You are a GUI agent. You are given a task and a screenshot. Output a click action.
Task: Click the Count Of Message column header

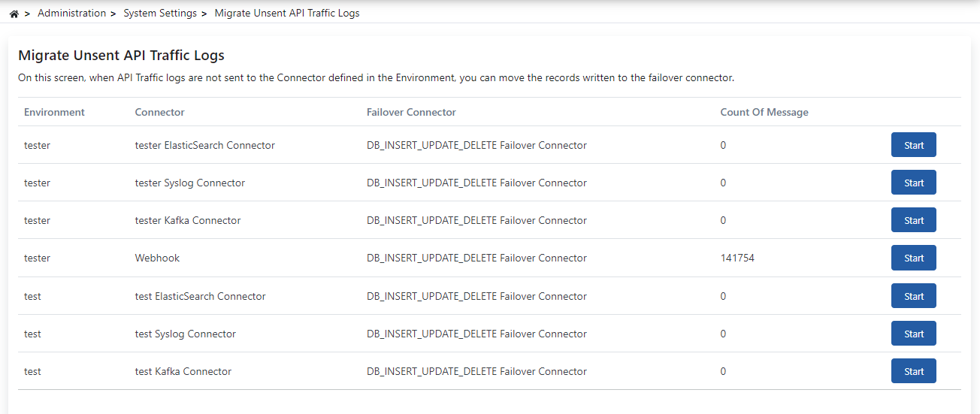tap(764, 112)
